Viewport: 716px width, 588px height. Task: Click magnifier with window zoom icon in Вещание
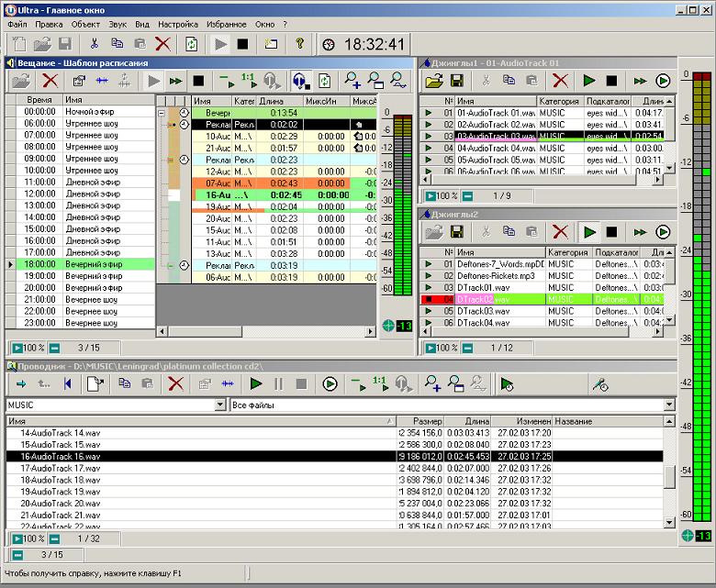point(375,81)
